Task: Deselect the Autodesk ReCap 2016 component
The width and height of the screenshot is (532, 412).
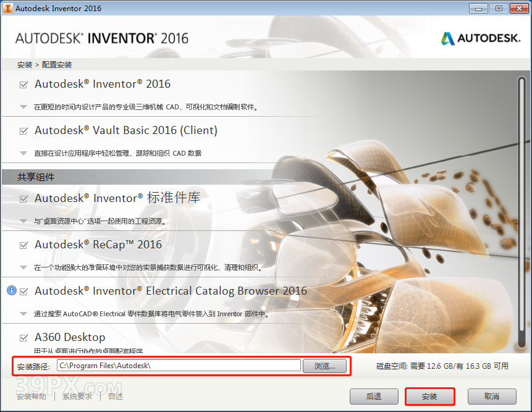Action: pos(22,244)
